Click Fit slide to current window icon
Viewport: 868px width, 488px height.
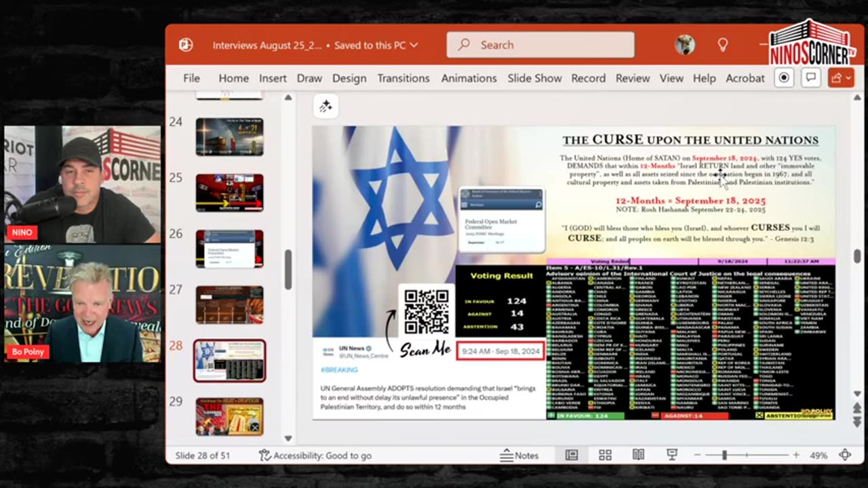tap(845, 455)
